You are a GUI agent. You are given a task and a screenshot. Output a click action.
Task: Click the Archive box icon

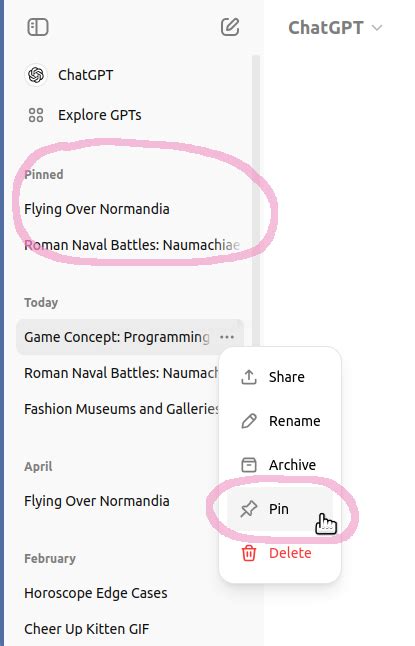click(249, 465)
